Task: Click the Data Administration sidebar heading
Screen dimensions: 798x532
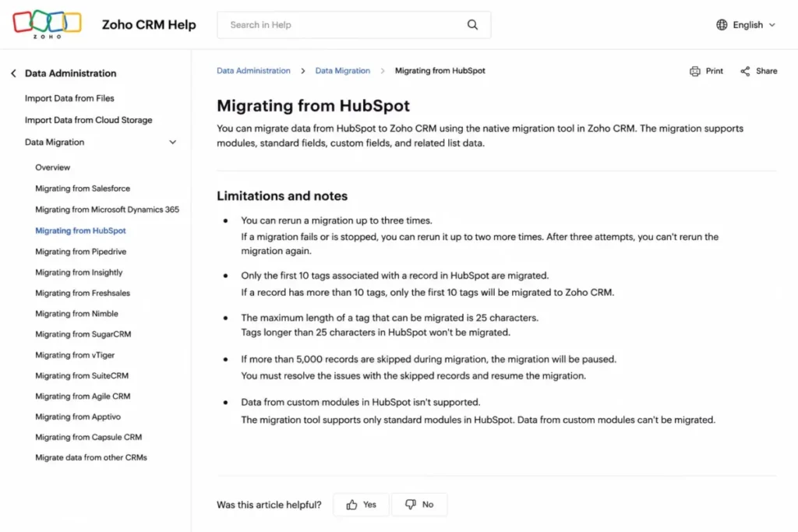Action: 70,73
